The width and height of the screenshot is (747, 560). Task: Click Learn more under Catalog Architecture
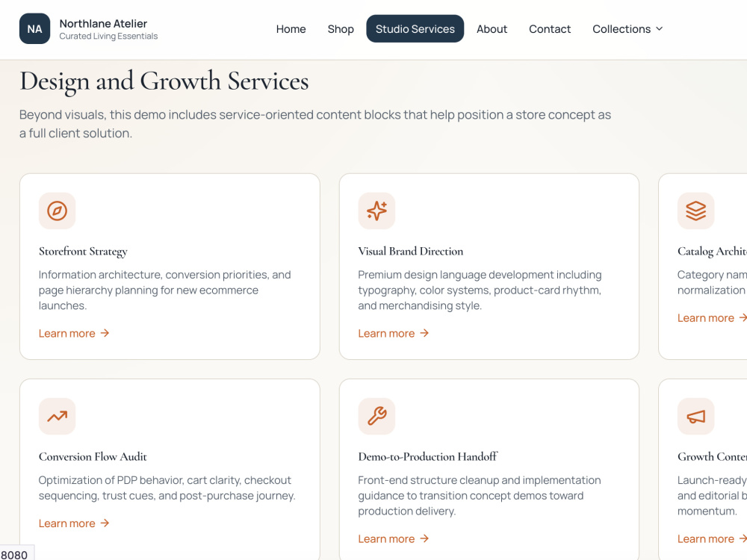click(712, 318)
